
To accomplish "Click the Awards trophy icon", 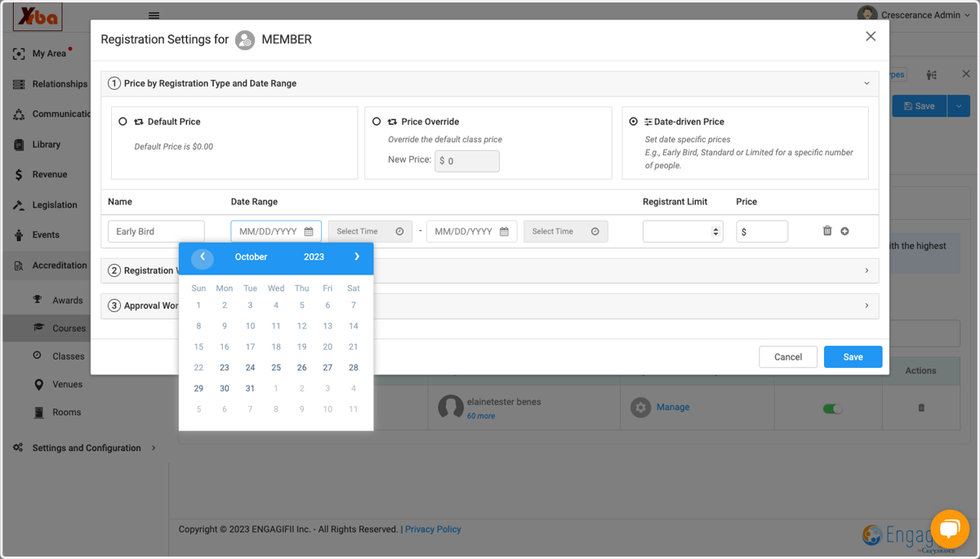I will (x=38, y=300).
